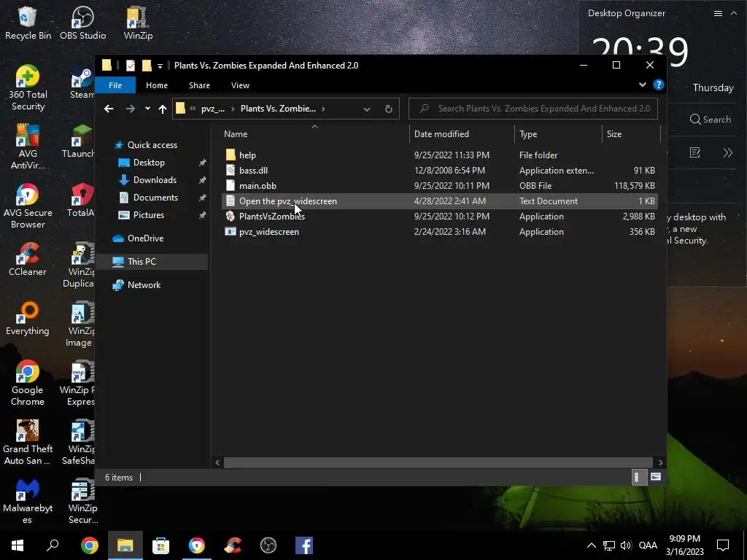Open Downloads in navigation pane

155,179
